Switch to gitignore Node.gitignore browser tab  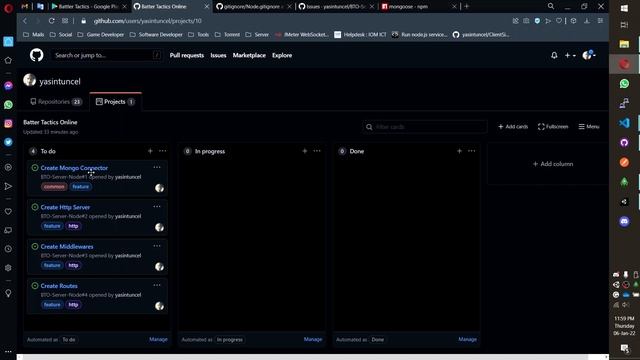[253, 7]
